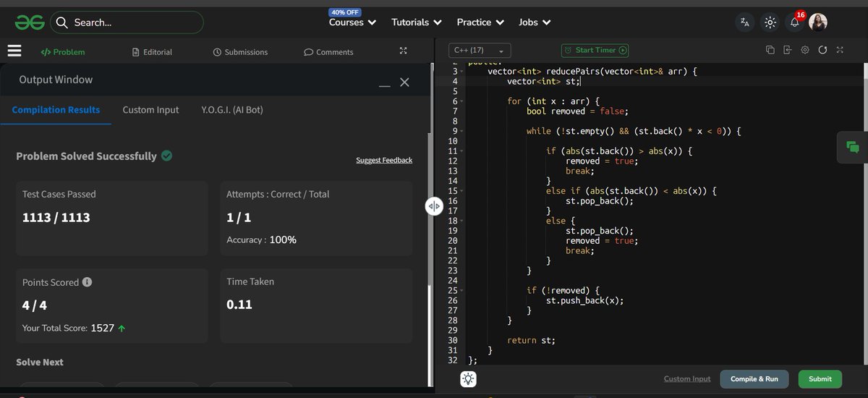Click the Solve Next heading
Screen dimensions: 868x398
(40, 362)
